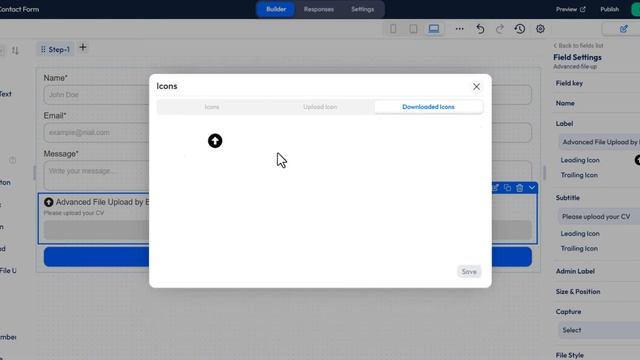The width and height of the screenshot is (640, 360).
Task: Redo the last change
Action: tap(500, 29)
